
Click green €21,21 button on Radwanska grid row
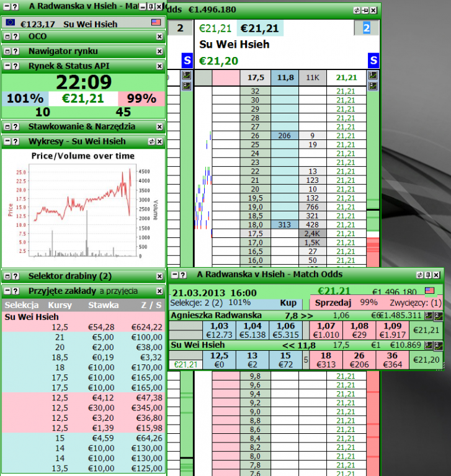click(x=426, y=330)
